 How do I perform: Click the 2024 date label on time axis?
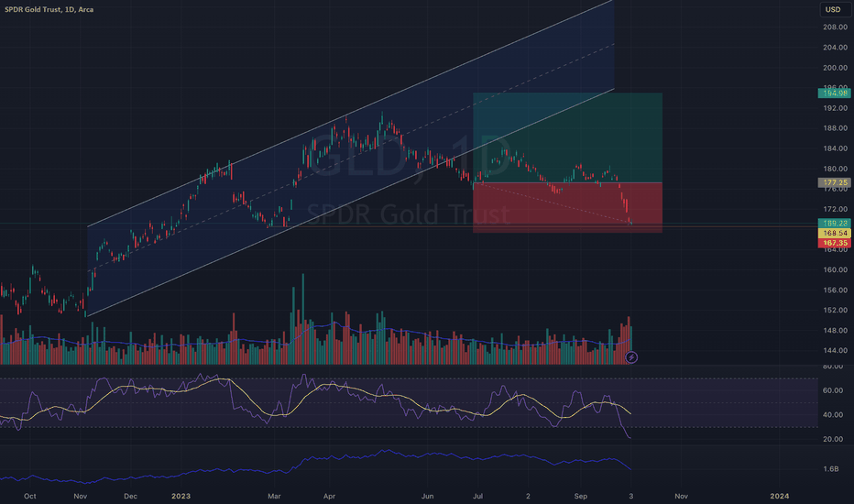780,496
